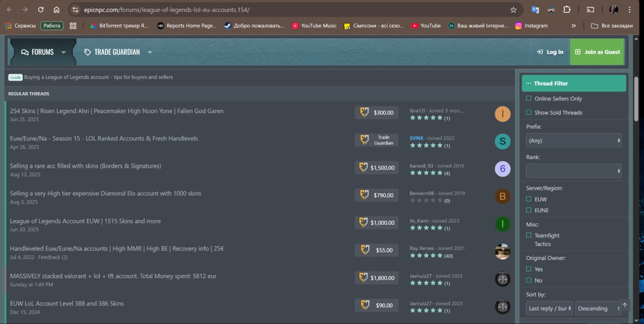This screenshot has width=644, height=324.
Task: Open Ray Xerxes seller profile link
Action: pyautogui.click(x=422, y=248)
